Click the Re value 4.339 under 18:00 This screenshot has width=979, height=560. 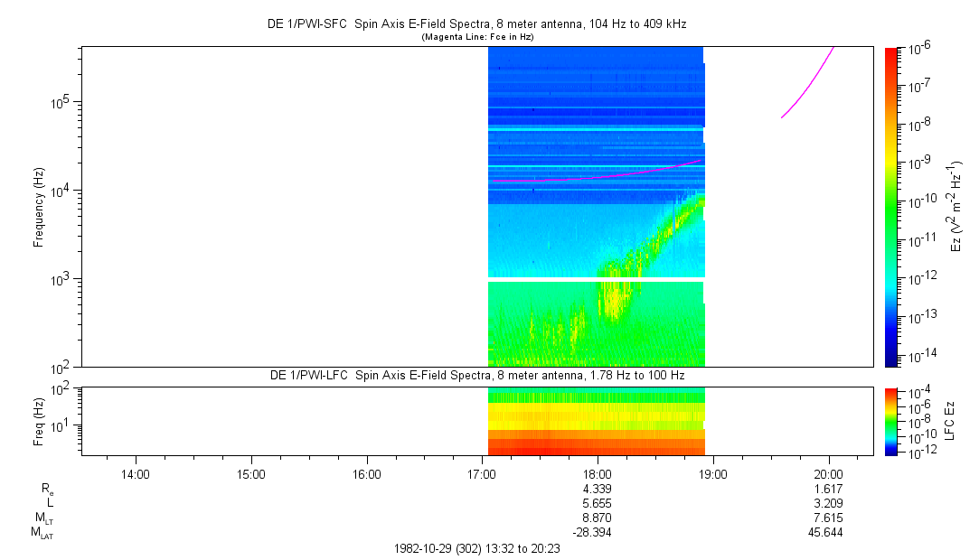click(598, 488)
